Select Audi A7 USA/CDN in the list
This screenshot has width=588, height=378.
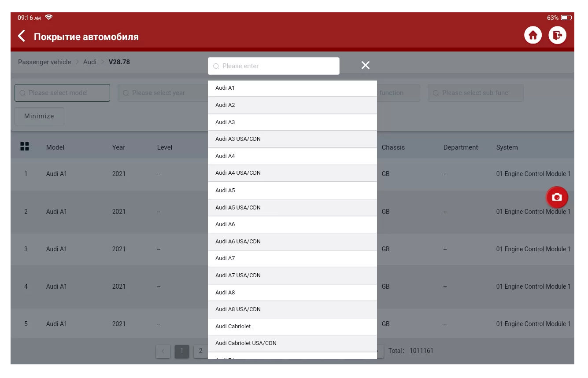[x=292, y=275]
